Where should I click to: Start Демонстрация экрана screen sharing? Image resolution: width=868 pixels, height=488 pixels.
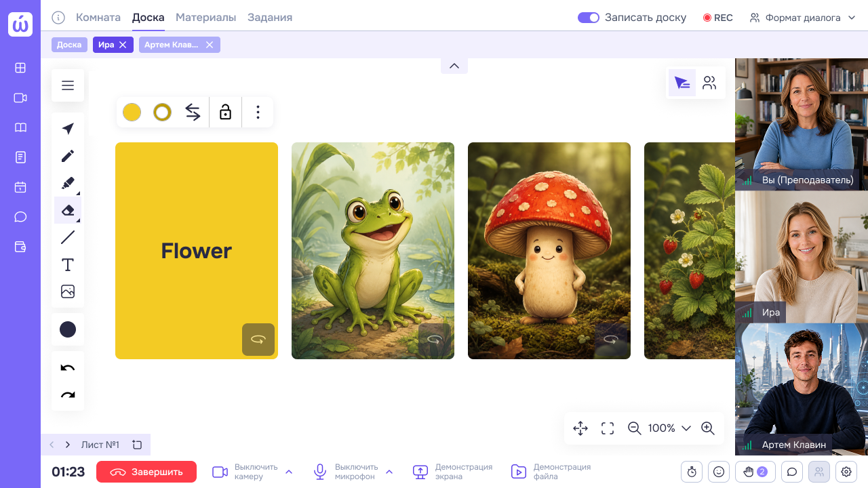click(x=453, y=472)
